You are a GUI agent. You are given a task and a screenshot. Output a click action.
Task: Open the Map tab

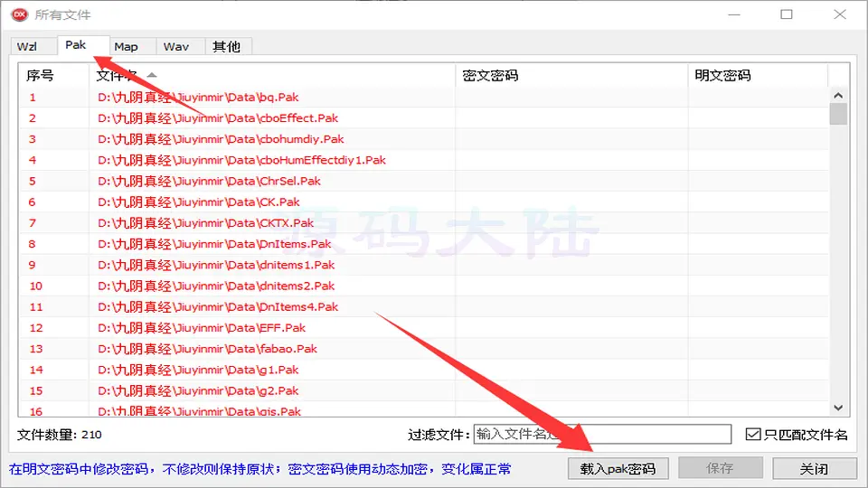pyautogui.click(x=132, y=46)
